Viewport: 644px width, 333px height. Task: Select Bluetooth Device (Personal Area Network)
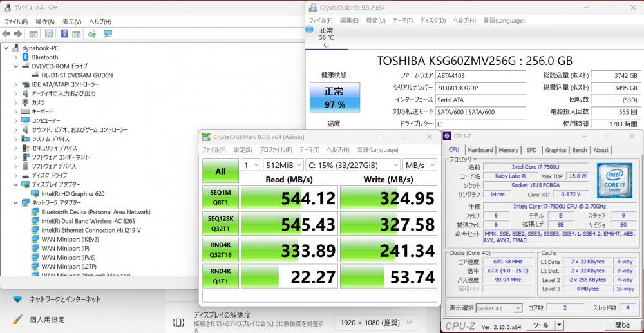(96, 212)
